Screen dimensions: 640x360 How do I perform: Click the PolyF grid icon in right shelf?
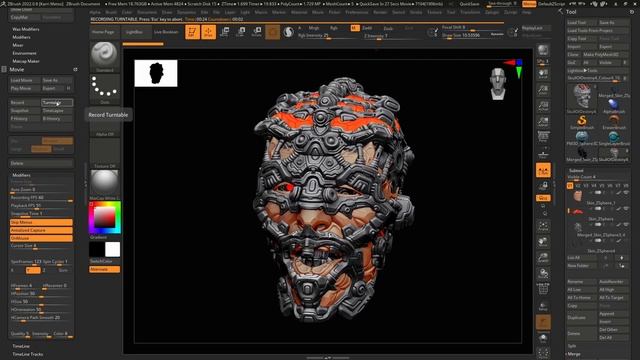543,289
